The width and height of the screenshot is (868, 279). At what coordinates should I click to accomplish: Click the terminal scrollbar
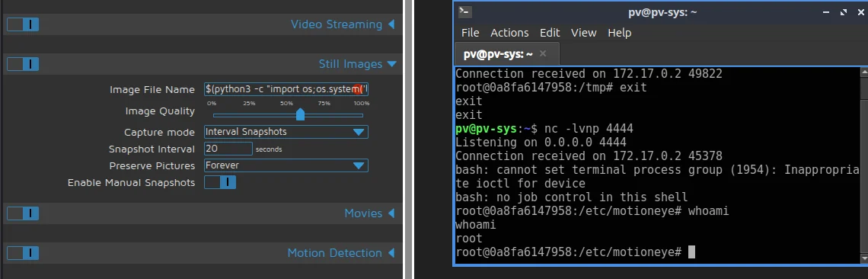click(864, 165)
